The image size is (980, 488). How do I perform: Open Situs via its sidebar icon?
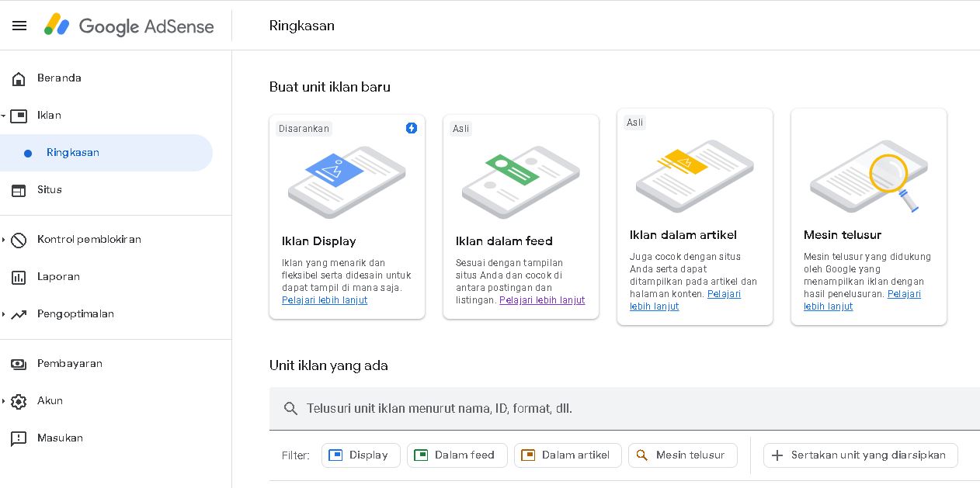pyautogui.click(x=19, y=189)
